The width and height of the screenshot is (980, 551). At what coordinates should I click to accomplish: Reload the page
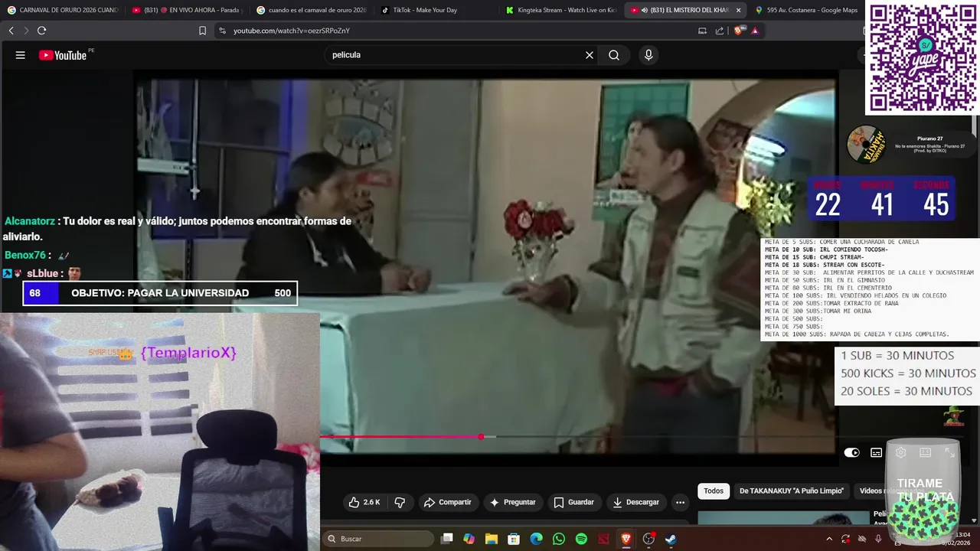(41, 31)
